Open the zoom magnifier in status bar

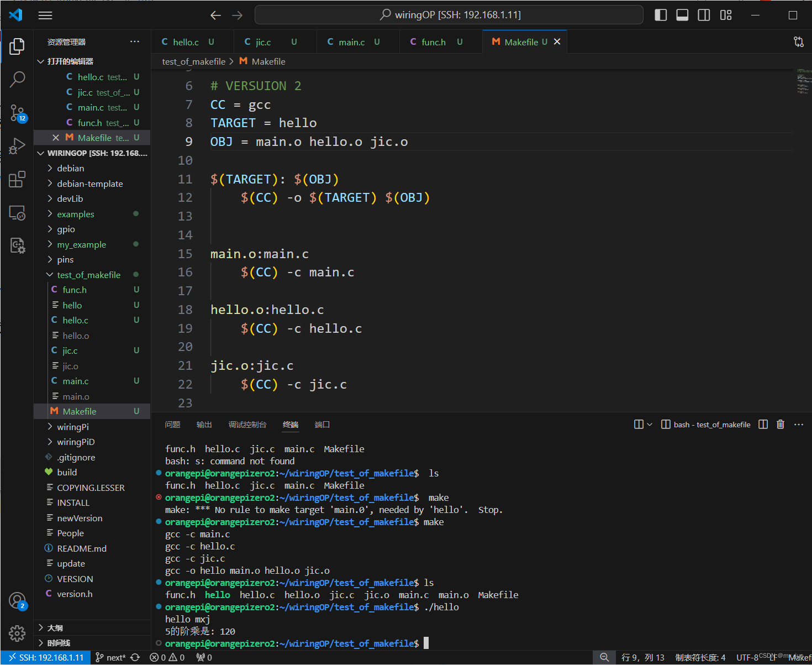(x=604, y=657)
